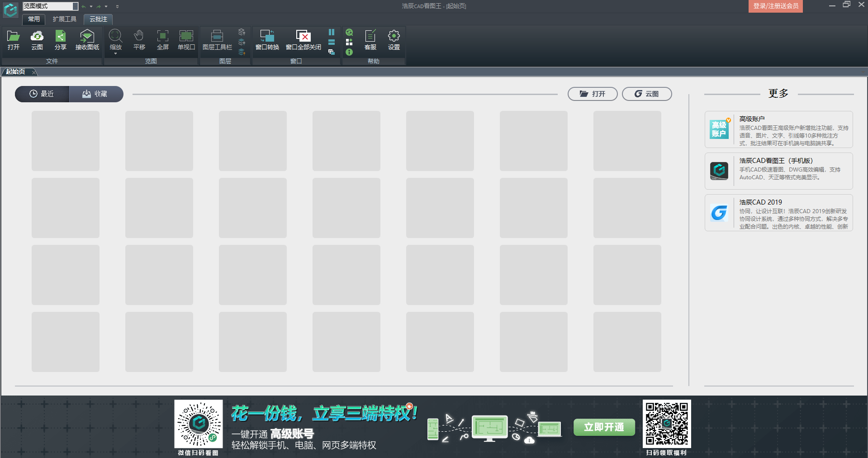Open the 图层工具栏 layer toolbar

coord(217,40)
